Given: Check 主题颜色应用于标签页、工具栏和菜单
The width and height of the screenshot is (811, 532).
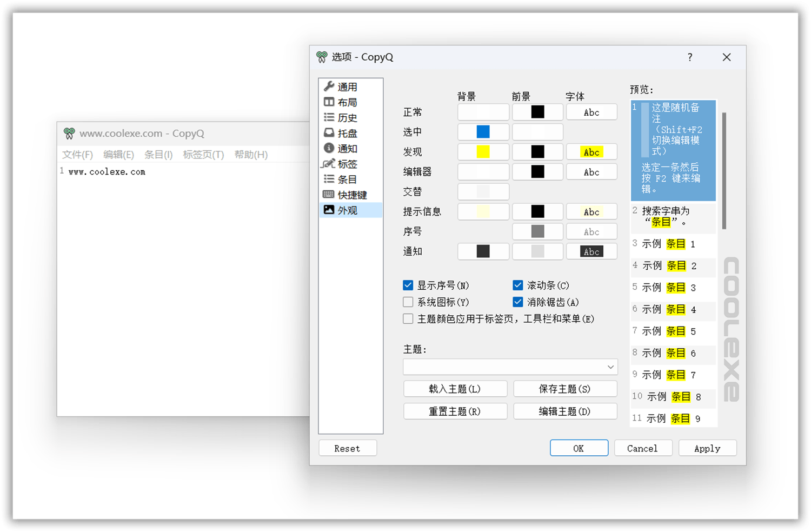Looking at the screenshot, I should 408,318.
